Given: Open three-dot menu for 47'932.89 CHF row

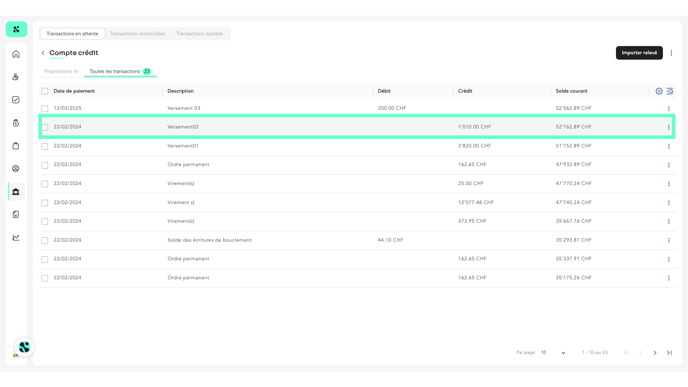Looking at the screenshot, I should click(669, 165).
